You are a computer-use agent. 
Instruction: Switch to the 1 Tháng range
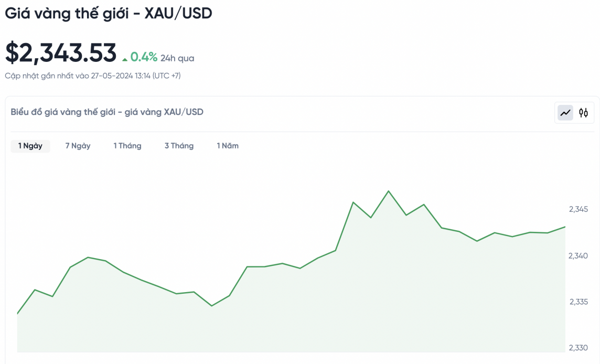point(127,146)
